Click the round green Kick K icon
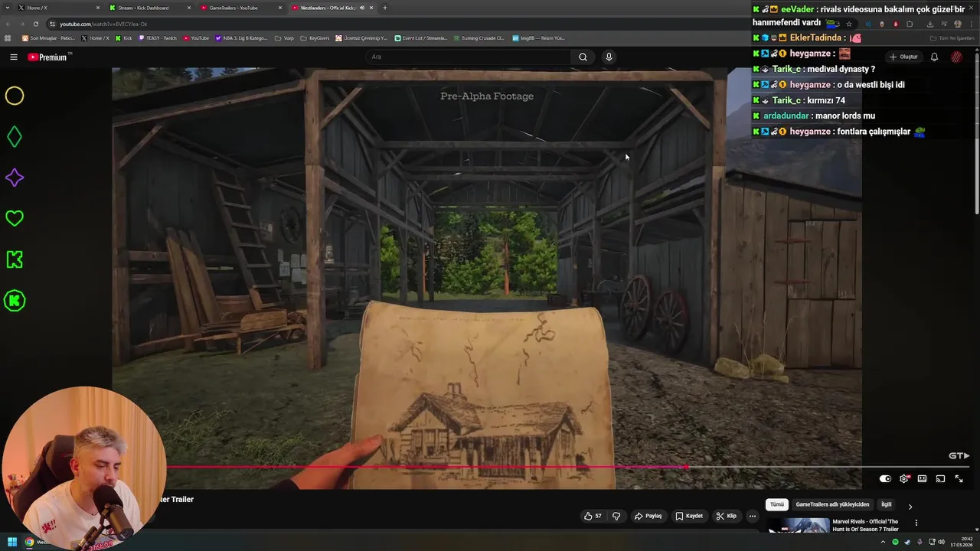Screen dimensions: 980x551 (15, 301)
